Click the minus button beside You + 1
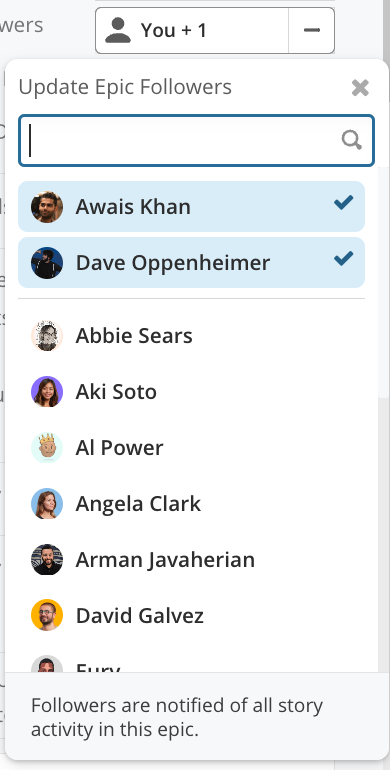 coord(311,30)
